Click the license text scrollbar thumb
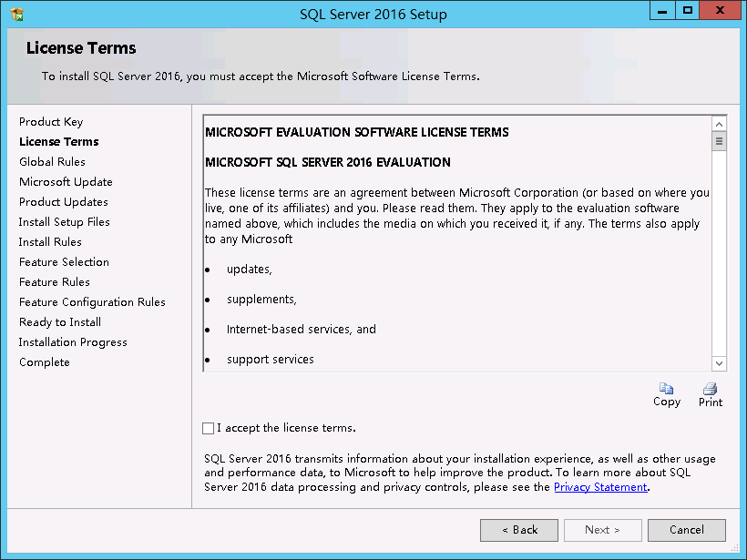Image resolution: width=747 pixels, height=560 pixels. [x=719, y=141]
